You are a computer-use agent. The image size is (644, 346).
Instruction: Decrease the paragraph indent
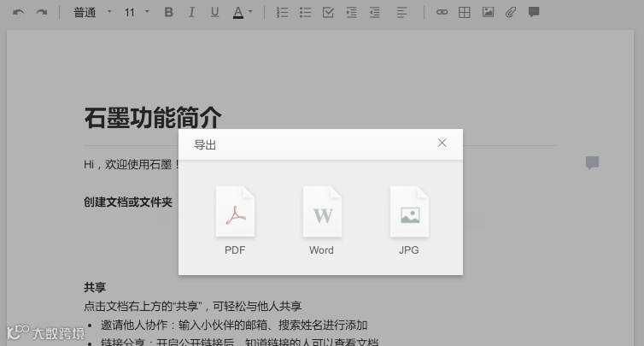coord(375,12)
